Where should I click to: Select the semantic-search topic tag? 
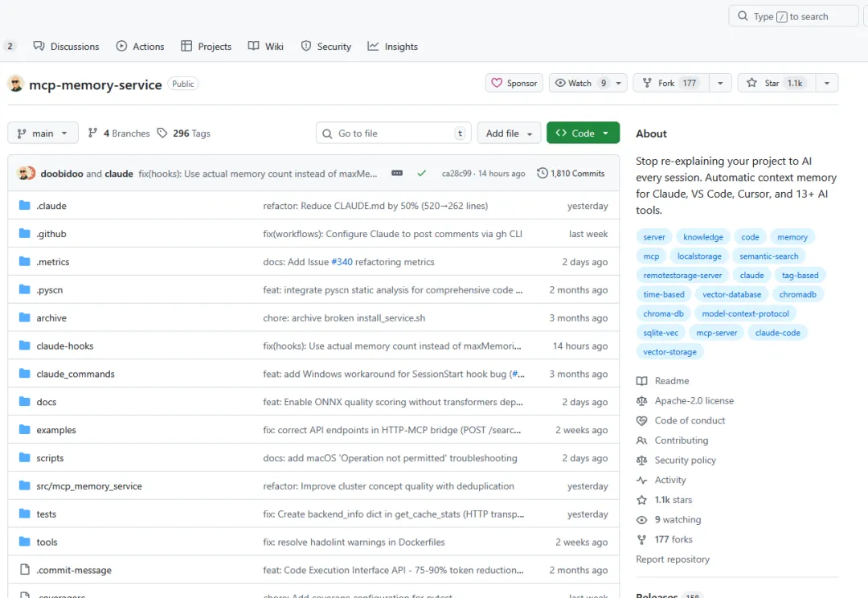[769, 256]
